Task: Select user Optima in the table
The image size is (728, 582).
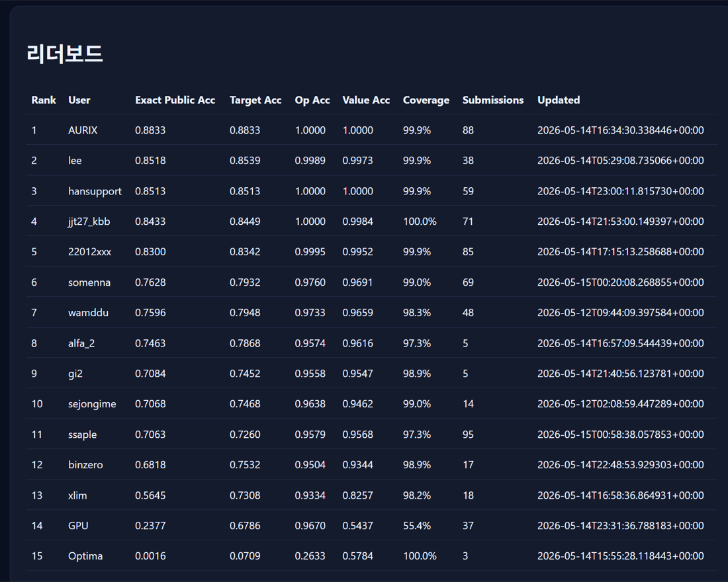Action: [x=85, y=556]
